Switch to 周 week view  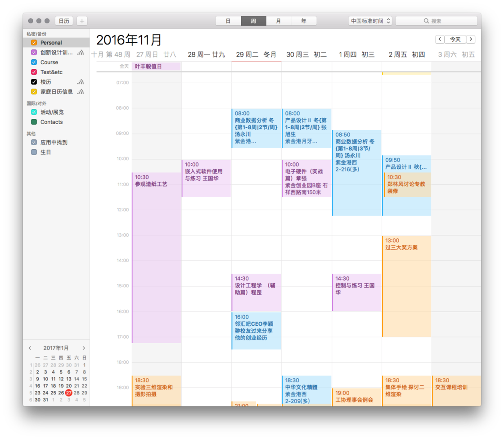click(x=253, y=21)
